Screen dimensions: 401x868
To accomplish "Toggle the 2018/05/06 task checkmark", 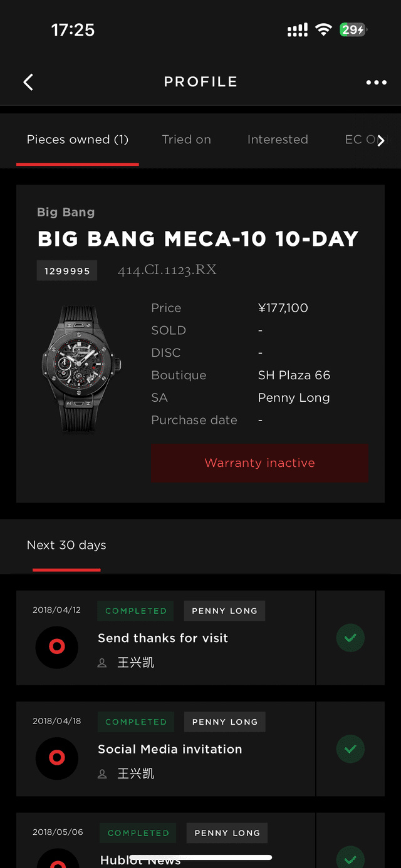I will pos(350,857).
